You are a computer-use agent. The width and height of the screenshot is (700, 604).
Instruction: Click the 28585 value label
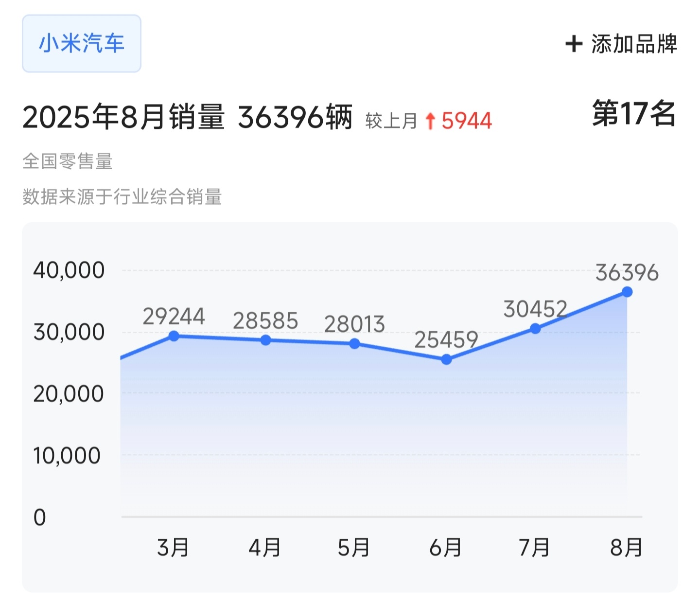265,321
